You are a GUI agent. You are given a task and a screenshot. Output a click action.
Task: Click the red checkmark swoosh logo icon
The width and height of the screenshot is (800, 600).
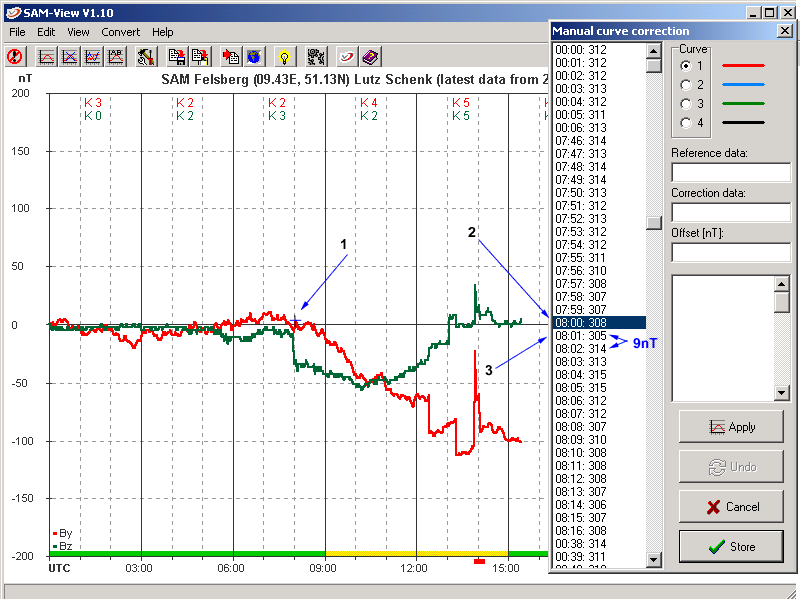347,57
